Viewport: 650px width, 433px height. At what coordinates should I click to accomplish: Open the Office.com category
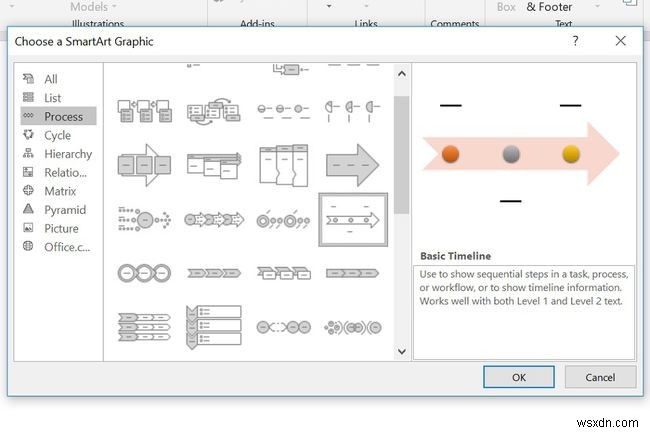(56, 247)
